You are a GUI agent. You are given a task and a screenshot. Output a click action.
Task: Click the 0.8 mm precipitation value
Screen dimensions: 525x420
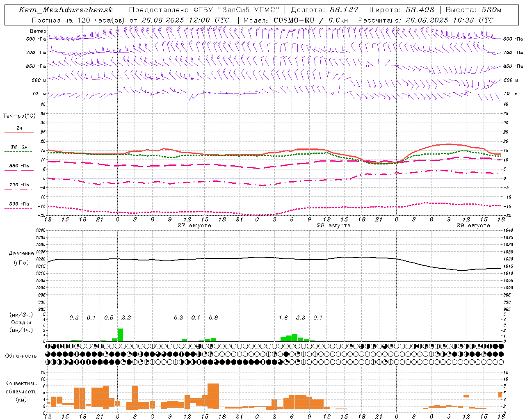(213, 318)
